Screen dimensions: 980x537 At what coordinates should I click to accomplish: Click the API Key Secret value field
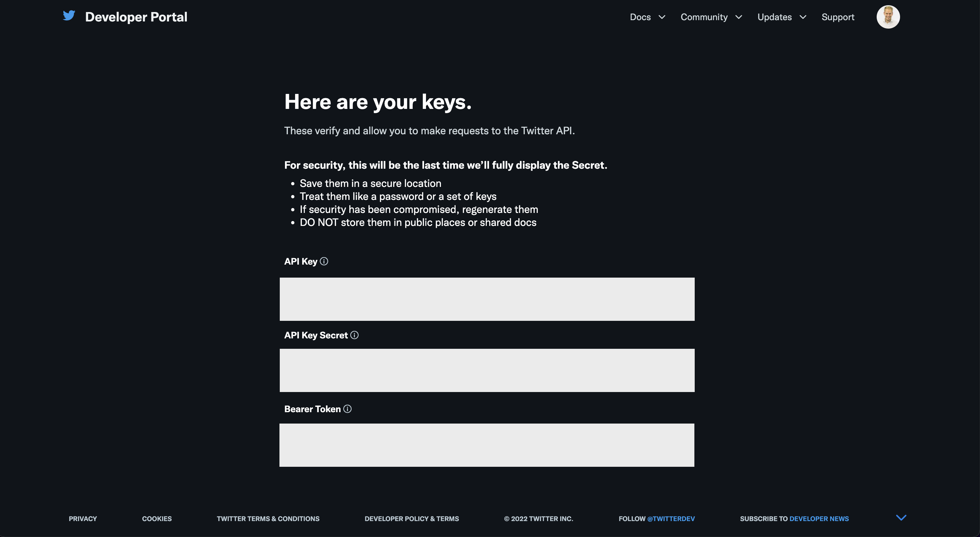point(487,370)
